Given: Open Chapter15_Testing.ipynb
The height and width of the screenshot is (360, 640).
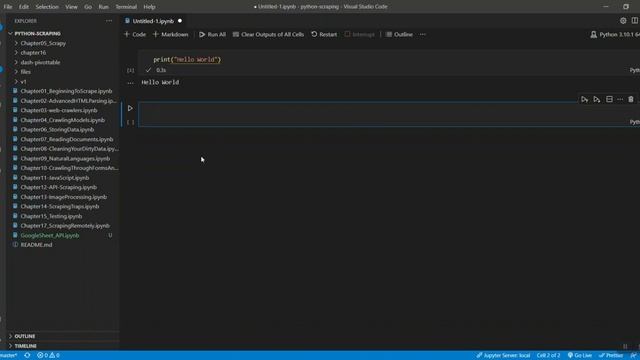Looking at the screenshot, I should coord(51,216).
